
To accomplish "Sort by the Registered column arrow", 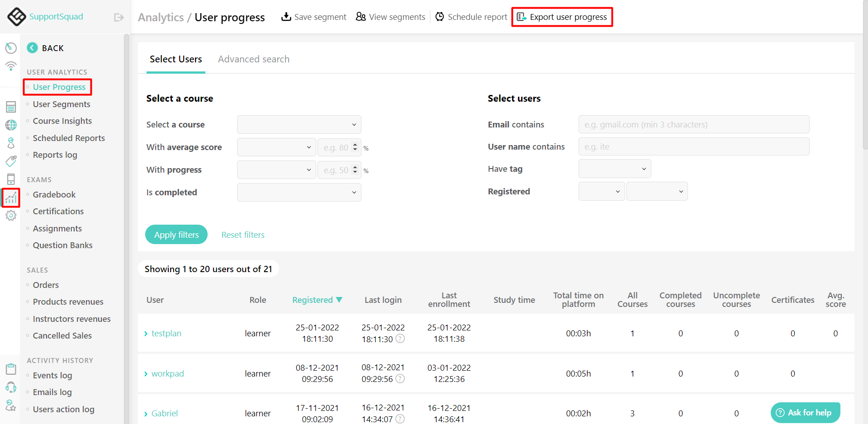I will click(x=340, y=300).
